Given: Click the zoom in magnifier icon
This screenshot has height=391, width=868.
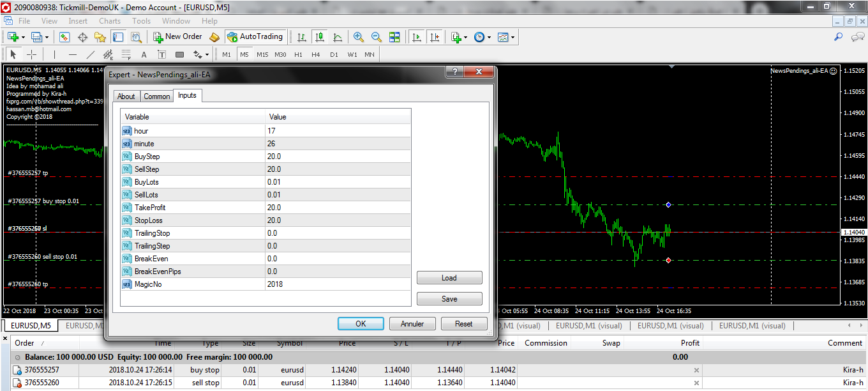Looking at the screenshot, I should (x=359, y=37).
